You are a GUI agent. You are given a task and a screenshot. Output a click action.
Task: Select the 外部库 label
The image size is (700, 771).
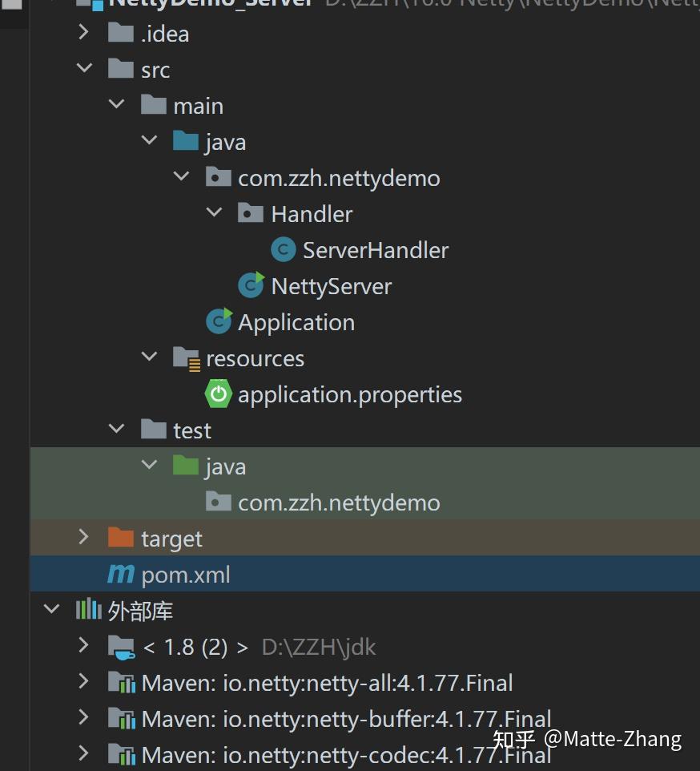(140, 612)
